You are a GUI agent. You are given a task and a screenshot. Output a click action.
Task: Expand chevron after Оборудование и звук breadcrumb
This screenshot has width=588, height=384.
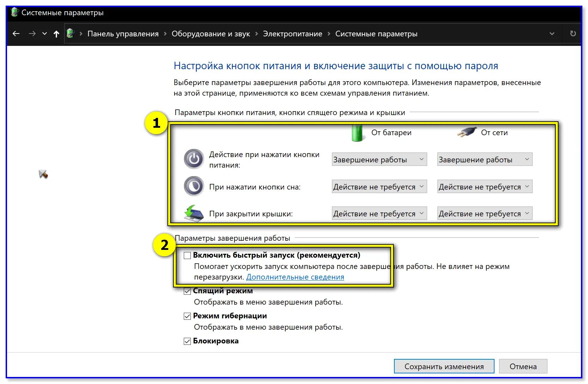click(x=256, y=34)
